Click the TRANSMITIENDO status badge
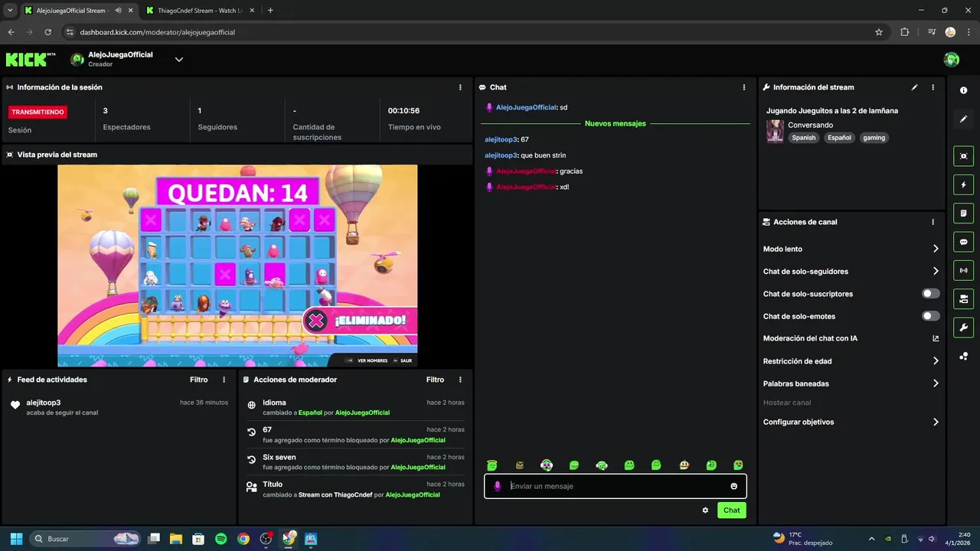The width and height of the screenshot is (980, 551). tap(38, 112)
